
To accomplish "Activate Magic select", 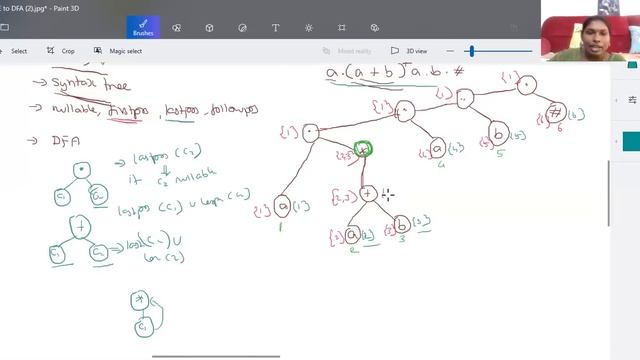I will [118, 51].
